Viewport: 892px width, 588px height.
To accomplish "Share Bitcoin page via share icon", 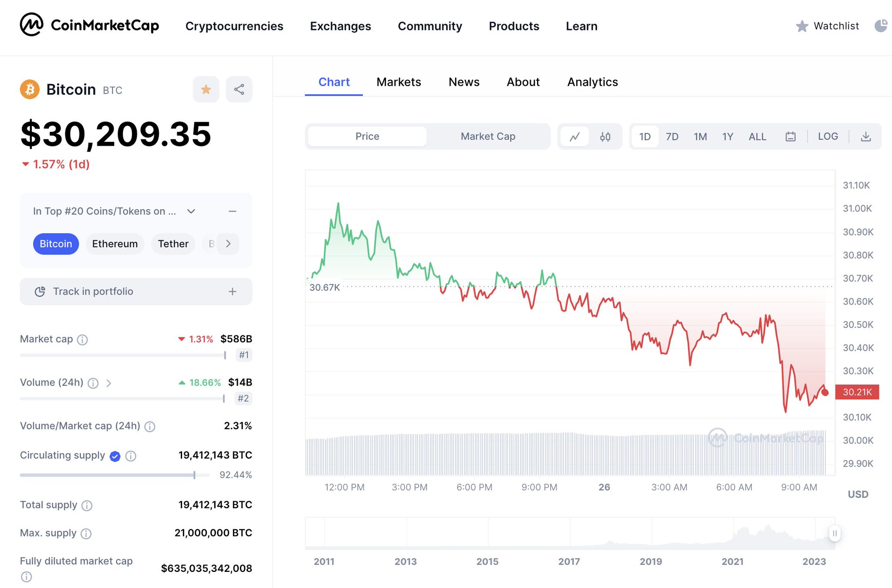I will (x=239, y=90).
